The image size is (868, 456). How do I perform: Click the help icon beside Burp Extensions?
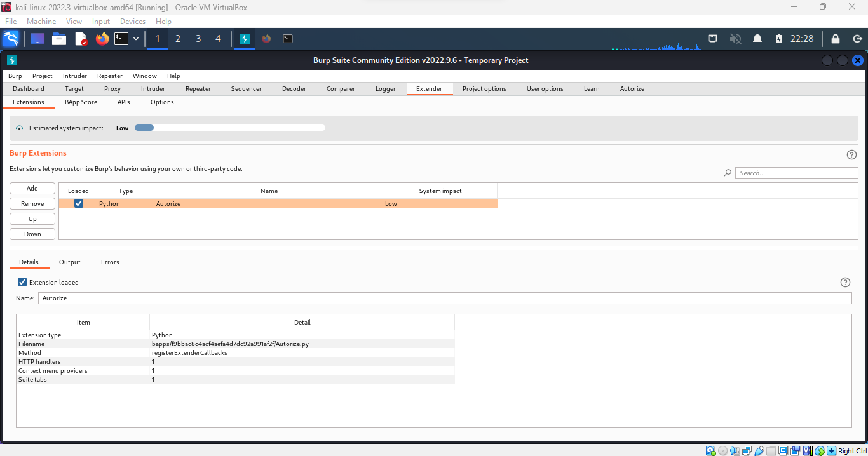(852, 154)
